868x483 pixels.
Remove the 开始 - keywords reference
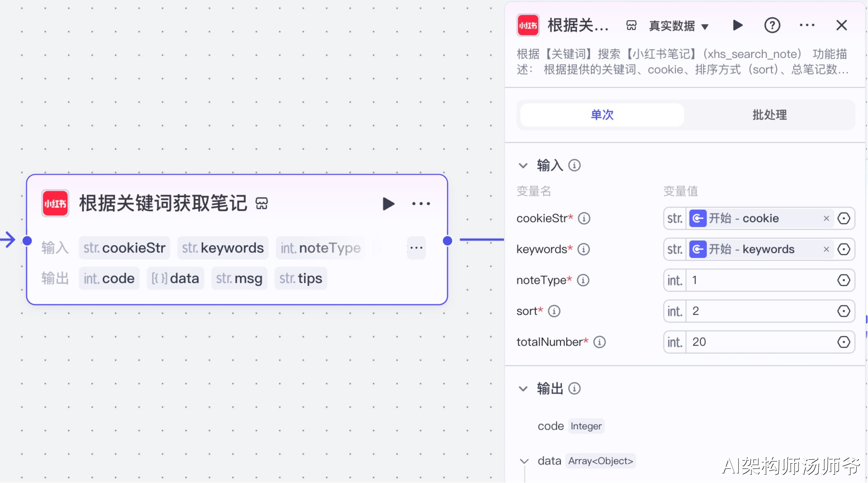coord(826,249)
